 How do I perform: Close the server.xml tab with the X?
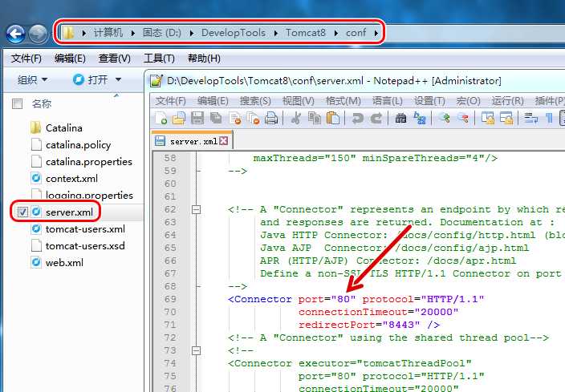(223, 141)
